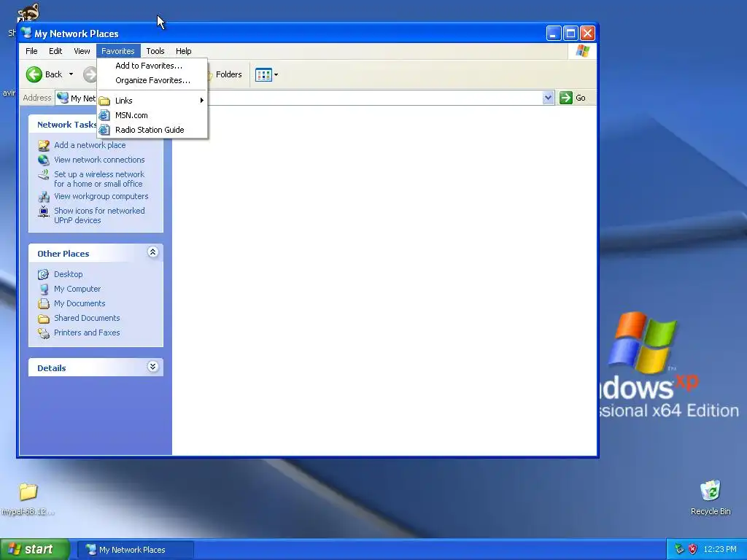Open MSN.com from Favorites menu
This screenshot has height=560, width=747.
152,115
